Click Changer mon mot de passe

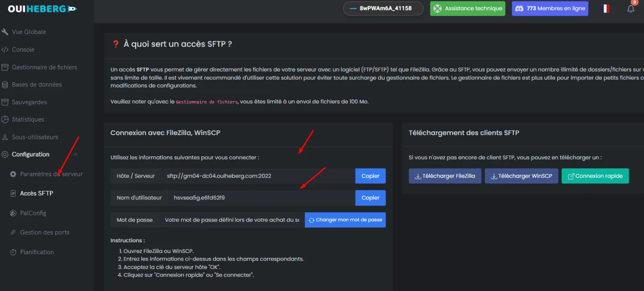[x=345, y=220]
